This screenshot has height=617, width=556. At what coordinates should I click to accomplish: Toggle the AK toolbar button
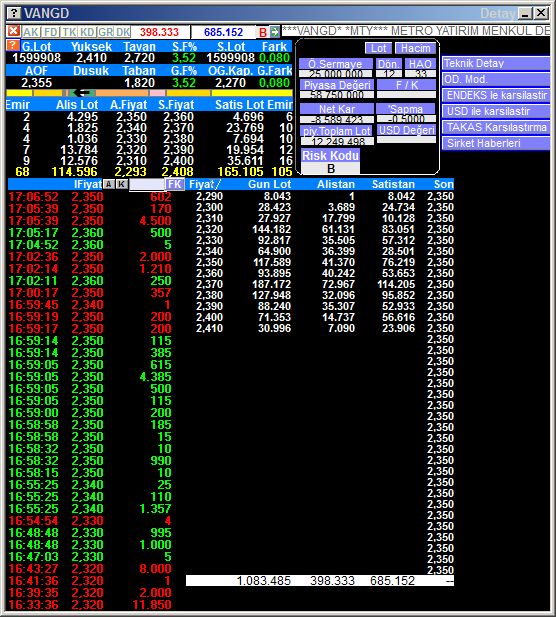coord(31,32)
